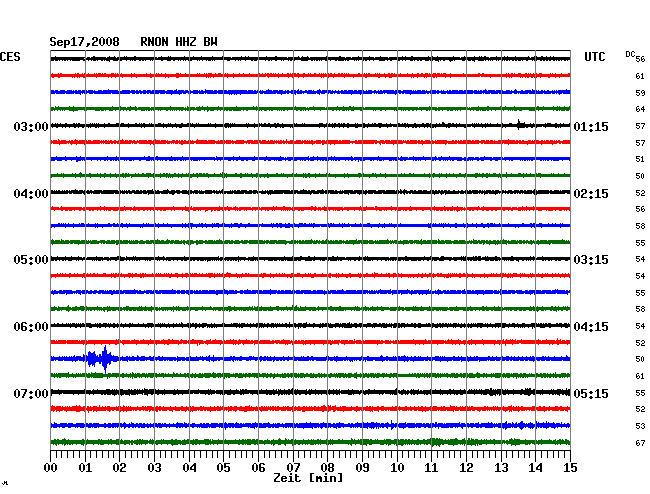Click minute tick label 05 on axis

point(223,468)
